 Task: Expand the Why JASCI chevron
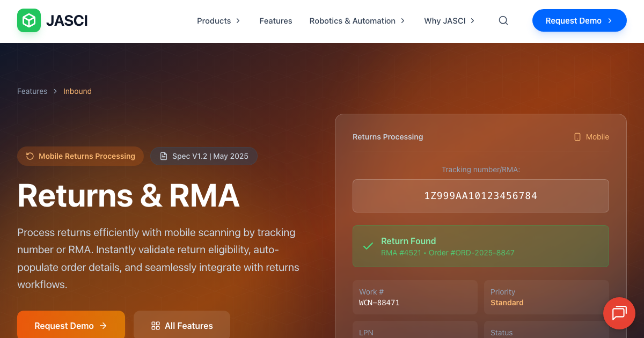[472, 21]
